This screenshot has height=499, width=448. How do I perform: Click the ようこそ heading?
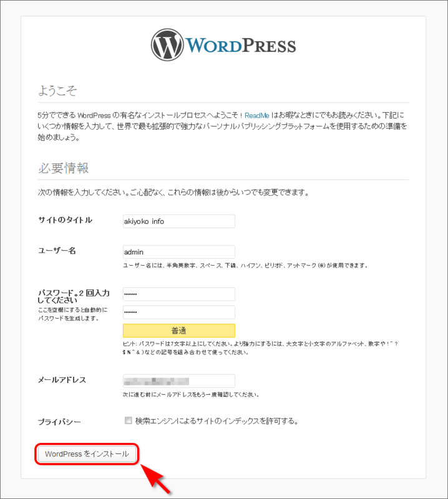coord(57,90)
